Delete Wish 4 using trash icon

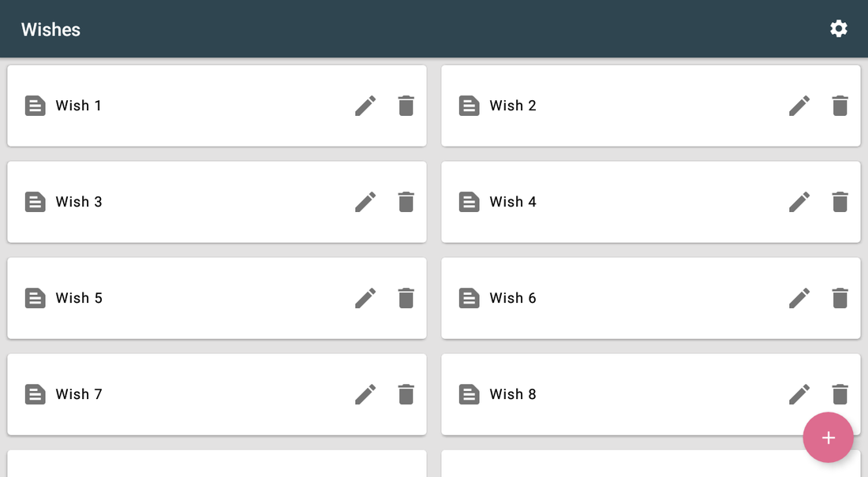[840, 202]
